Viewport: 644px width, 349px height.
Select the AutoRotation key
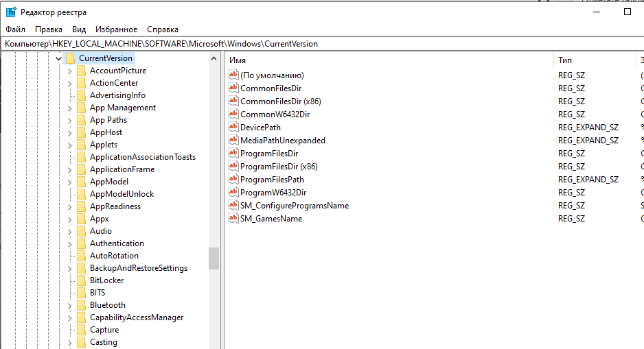(x=114, y=256)
